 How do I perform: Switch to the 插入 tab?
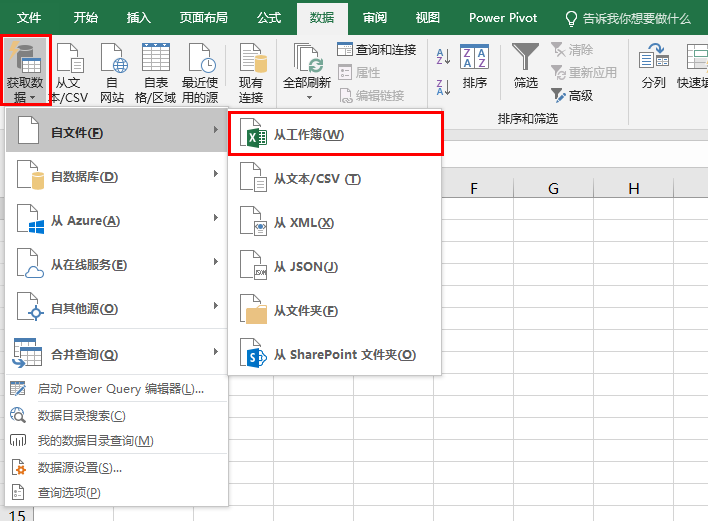139,18
